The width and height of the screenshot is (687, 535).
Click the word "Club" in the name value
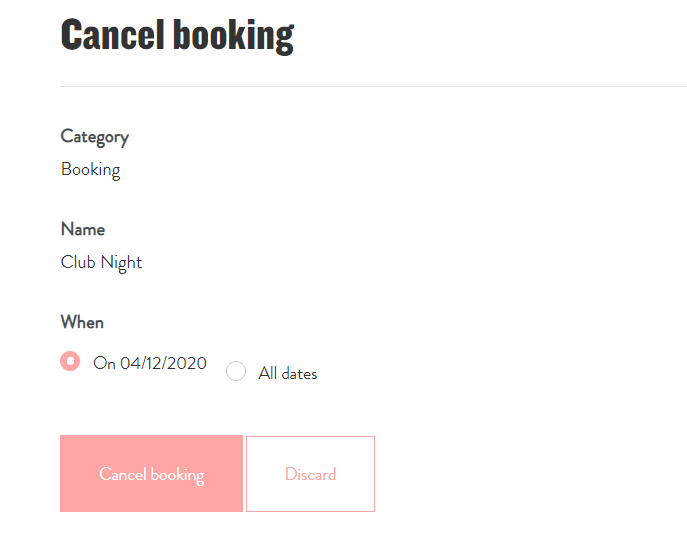click(x=78, y=262)
